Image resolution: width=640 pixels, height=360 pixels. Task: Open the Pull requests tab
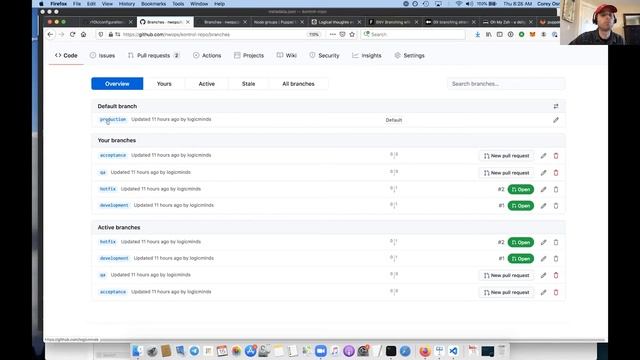[153, 56]
